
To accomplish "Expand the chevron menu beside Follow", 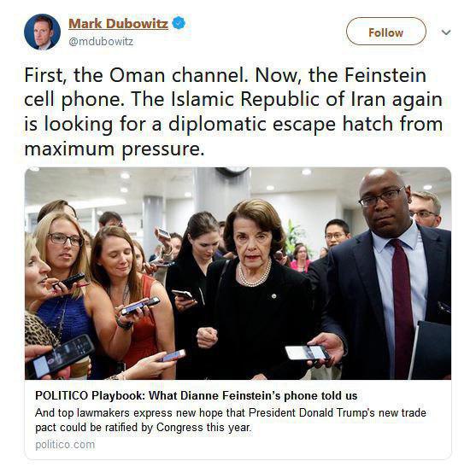I will (x=445, y=32).
